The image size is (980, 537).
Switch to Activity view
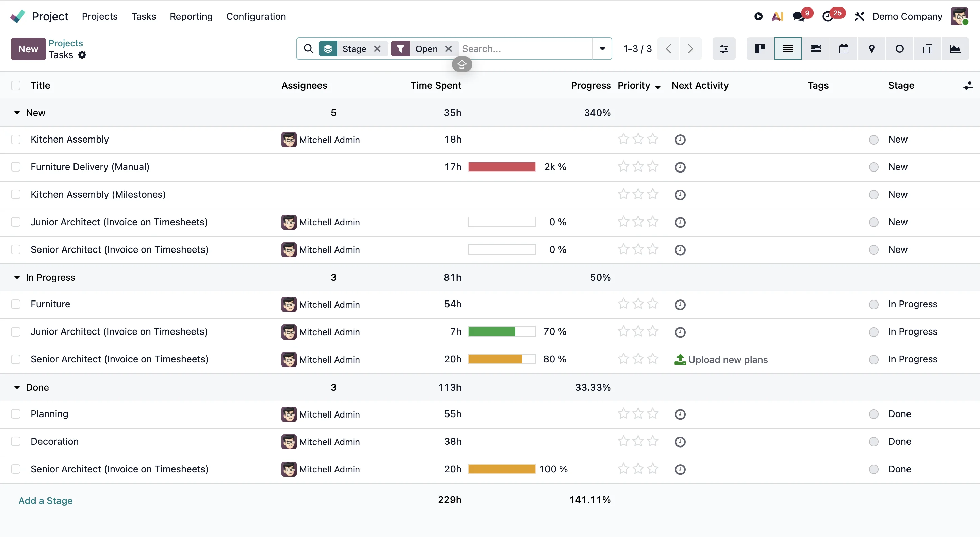[x=900, y=49]
